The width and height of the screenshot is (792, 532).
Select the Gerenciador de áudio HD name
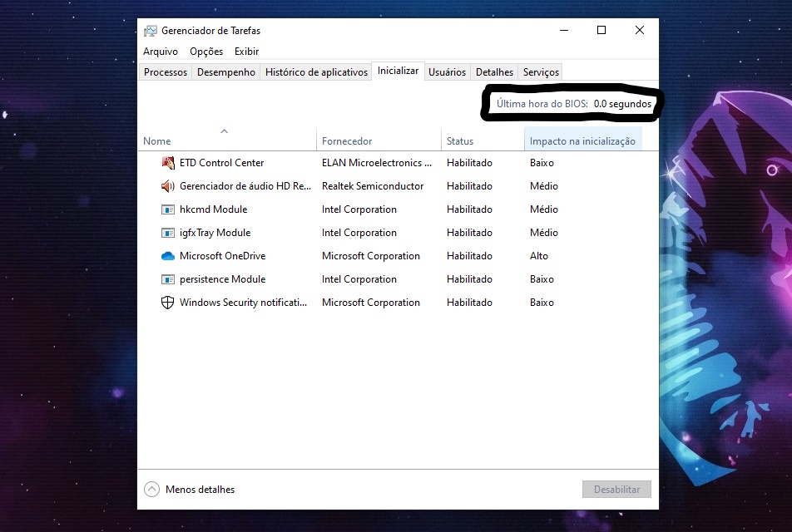(x=245, y=186)
